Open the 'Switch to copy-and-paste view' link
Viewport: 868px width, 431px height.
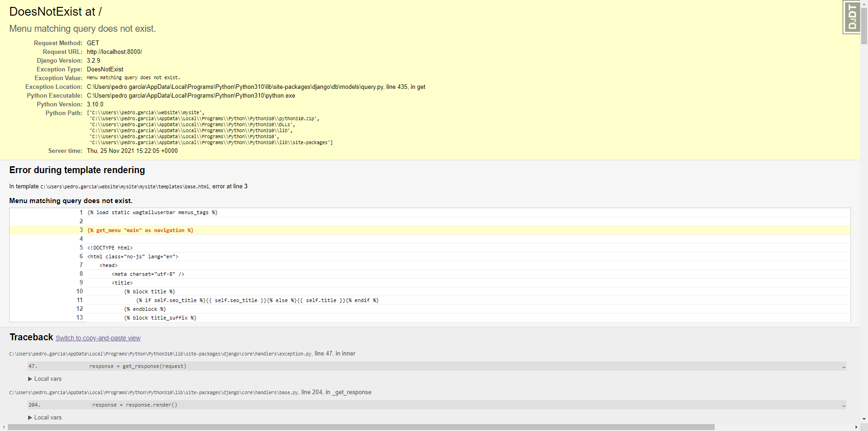click(x=98, y=338)
